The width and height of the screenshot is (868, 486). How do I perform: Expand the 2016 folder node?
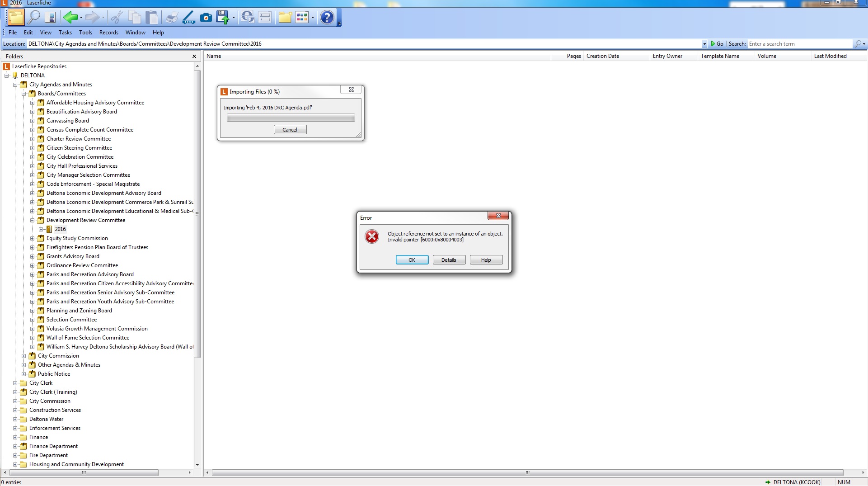coord(41,229)
